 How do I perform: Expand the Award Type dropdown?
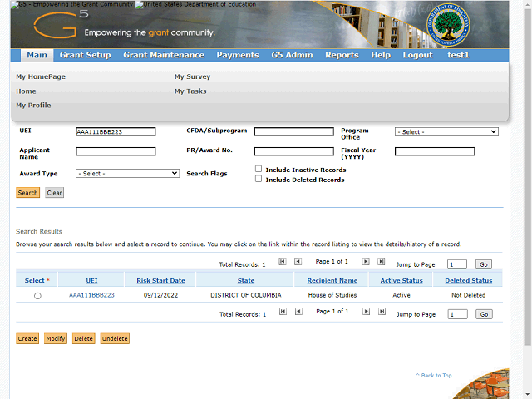[127, 174]
